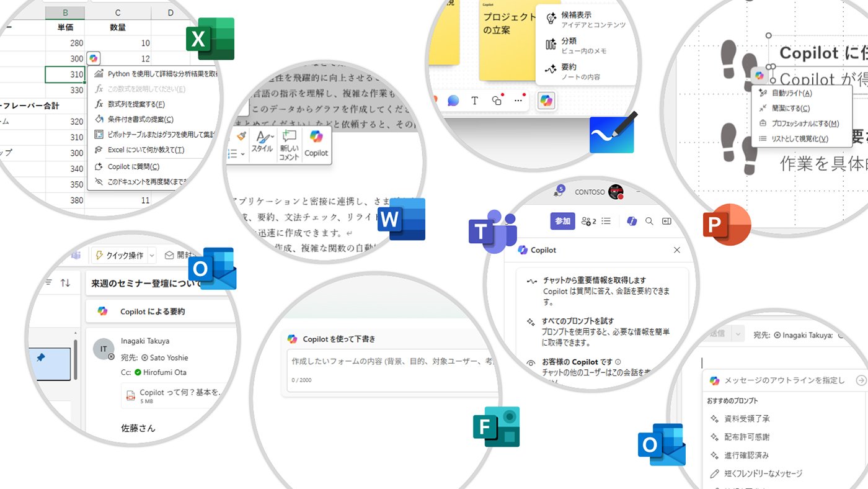868x489 pixels.
Task: Click the Teams icon in Outlook ribbon
Action: (x=76, y=255)
